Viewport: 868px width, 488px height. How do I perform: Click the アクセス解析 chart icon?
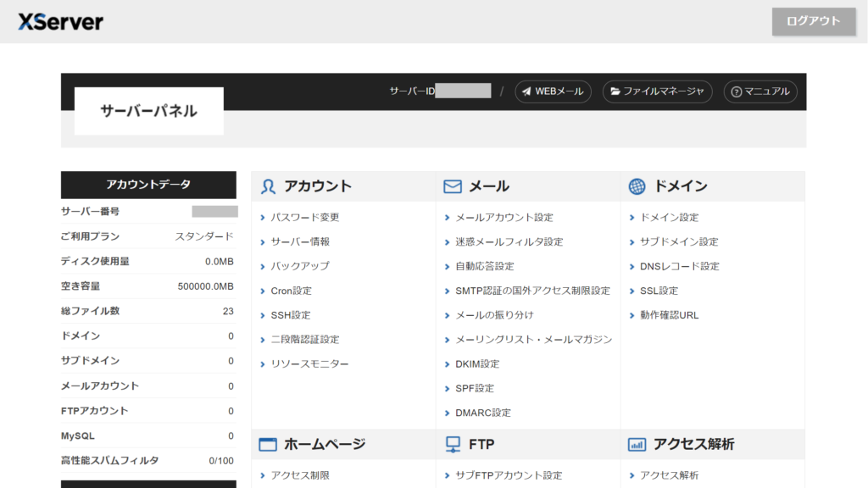[x=637, y=444]
